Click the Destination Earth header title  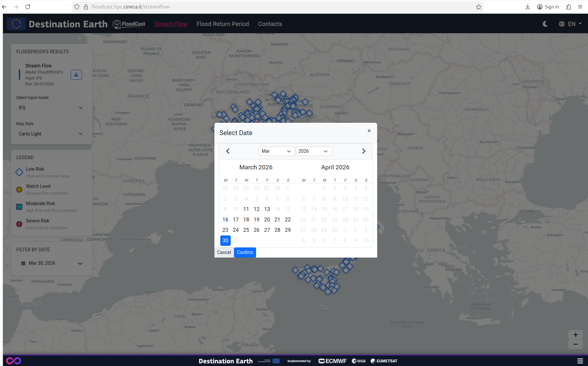click(x=68, y=24)
